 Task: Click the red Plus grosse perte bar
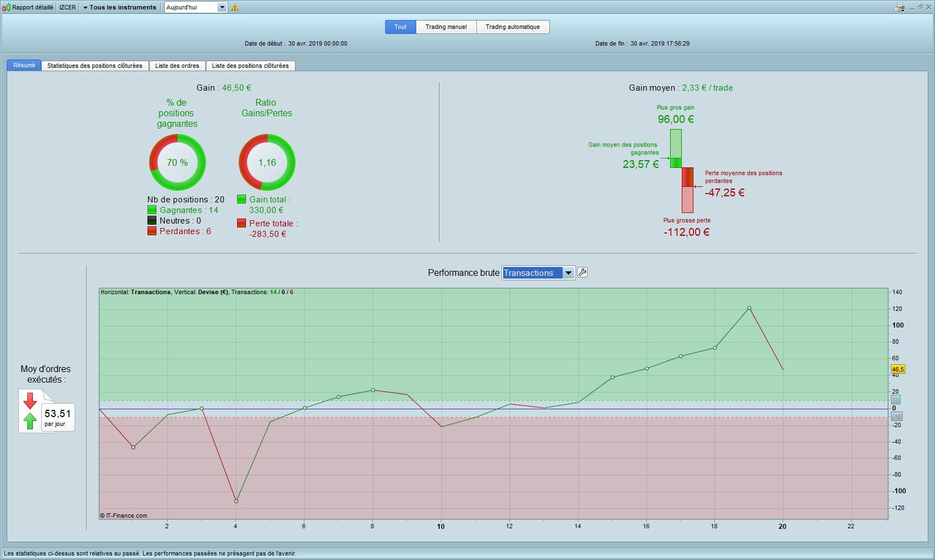pyautogui.click(x=688, y=190)
